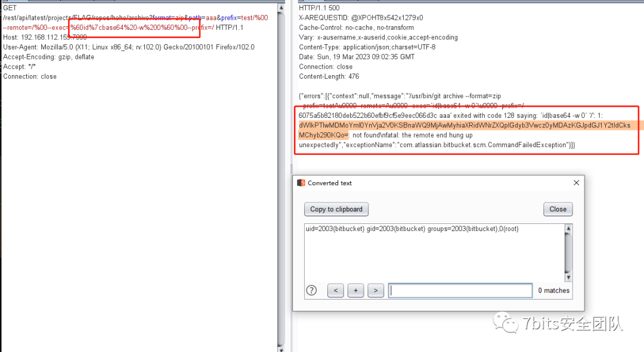Viewport: 644px width, 352px height.
Task: Click the exceptionName CommandFailedException text
Action: [455, 145]
